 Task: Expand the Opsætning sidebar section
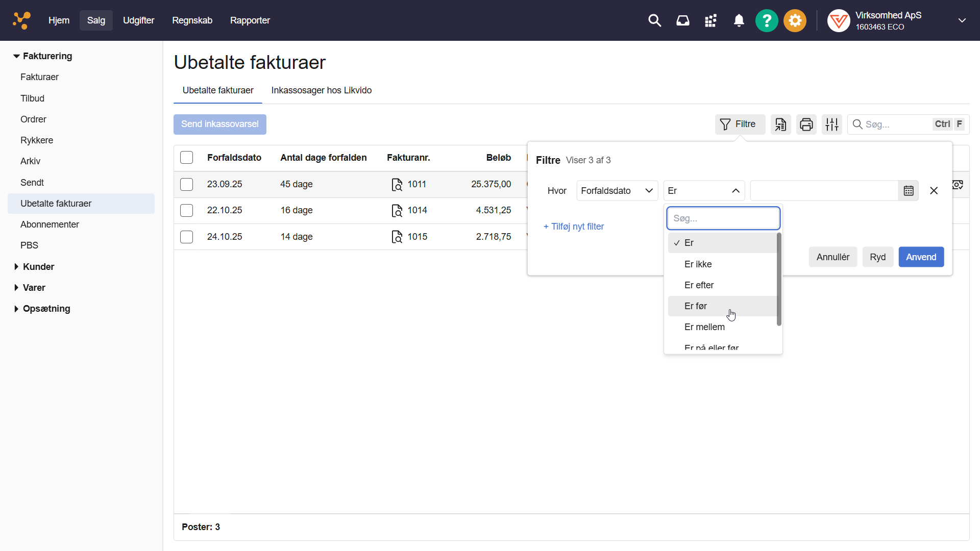46,309
